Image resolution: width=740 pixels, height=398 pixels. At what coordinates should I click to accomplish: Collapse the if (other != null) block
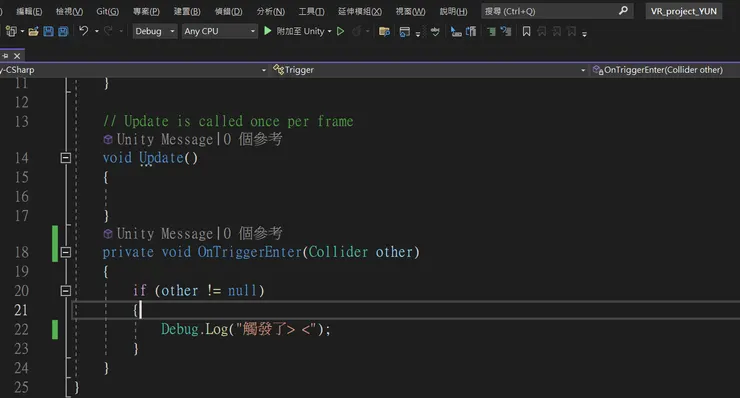pos(66,291)
